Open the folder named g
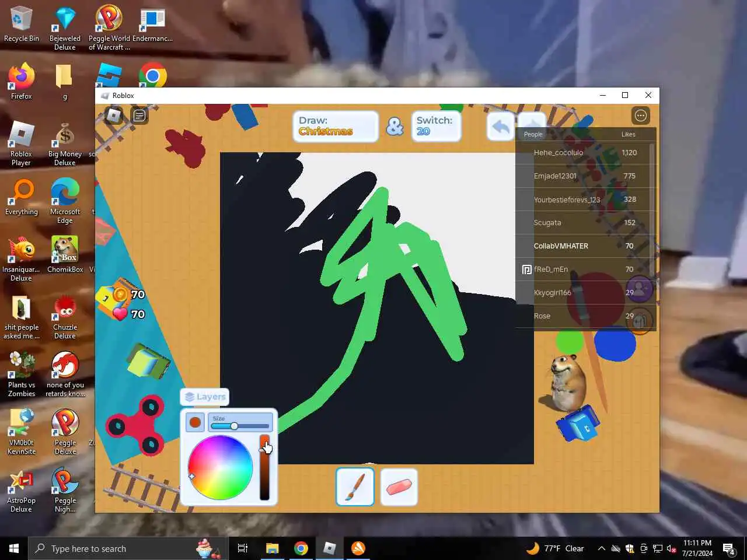Viewport: 747px width, 560px height. [x=64, y=82]
